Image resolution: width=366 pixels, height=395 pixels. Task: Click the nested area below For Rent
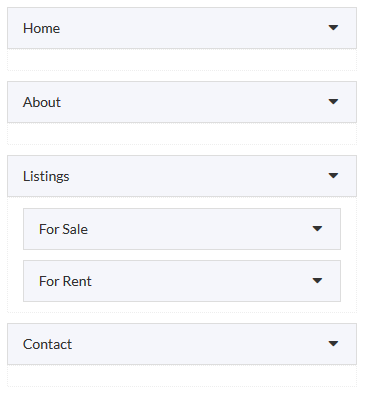click(182, 307)
